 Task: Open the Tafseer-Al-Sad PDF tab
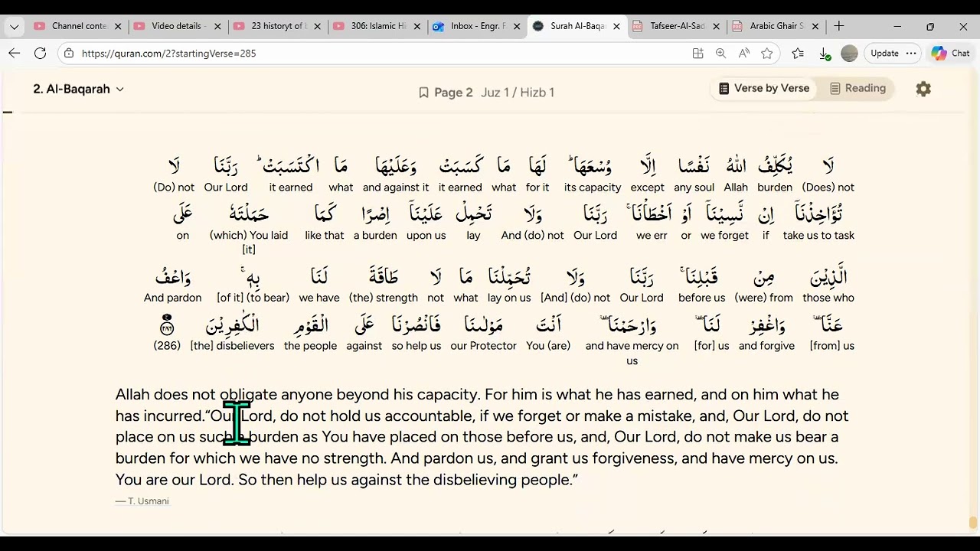(x=677, y=26)
